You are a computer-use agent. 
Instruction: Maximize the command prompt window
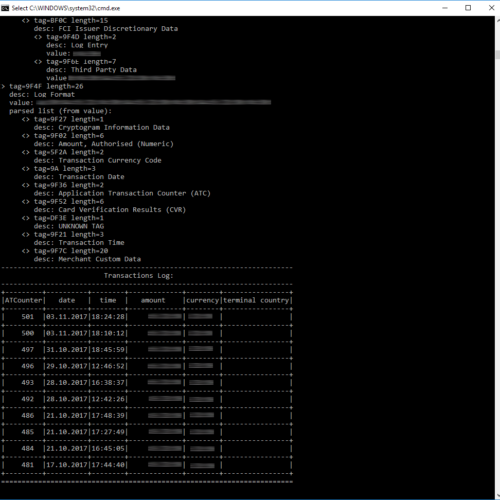468,8
